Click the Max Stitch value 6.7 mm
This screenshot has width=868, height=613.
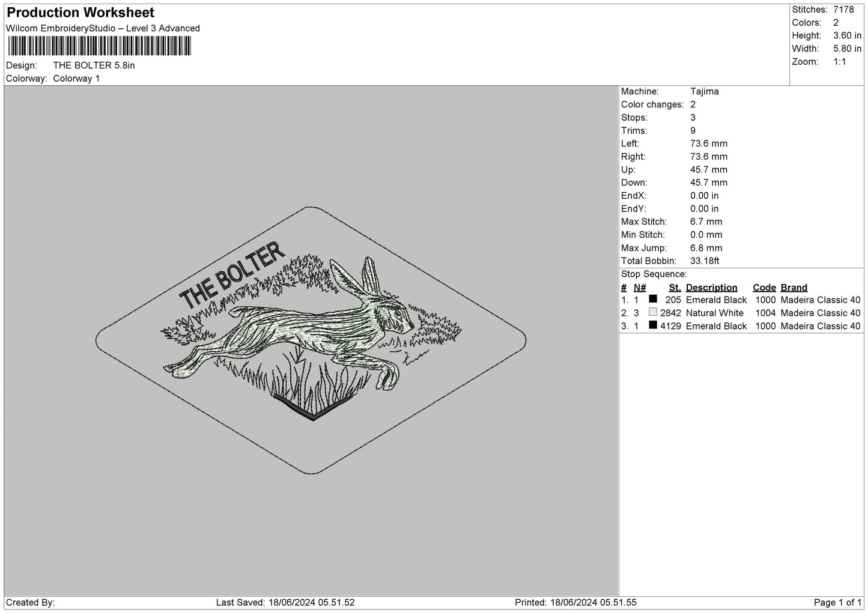706,222
